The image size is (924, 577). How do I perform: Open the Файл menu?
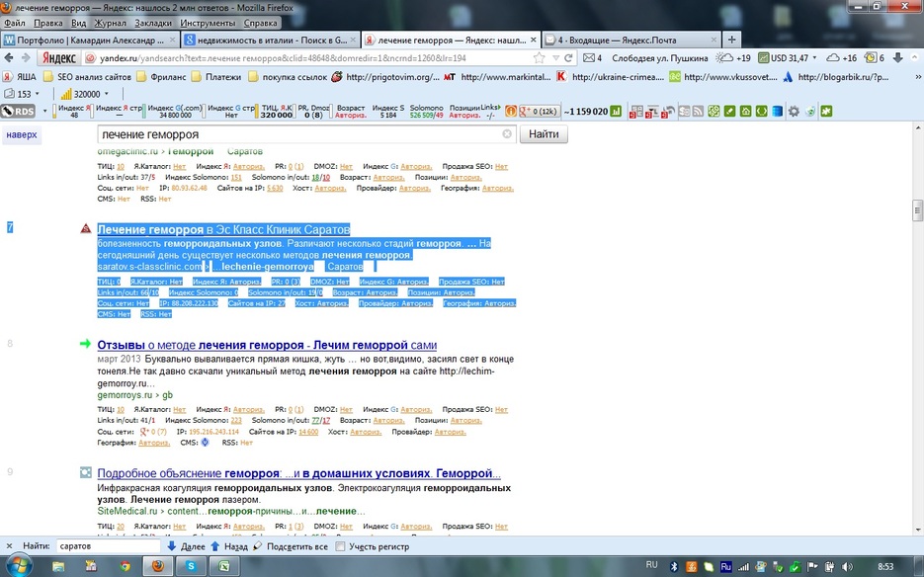point(15,23)
